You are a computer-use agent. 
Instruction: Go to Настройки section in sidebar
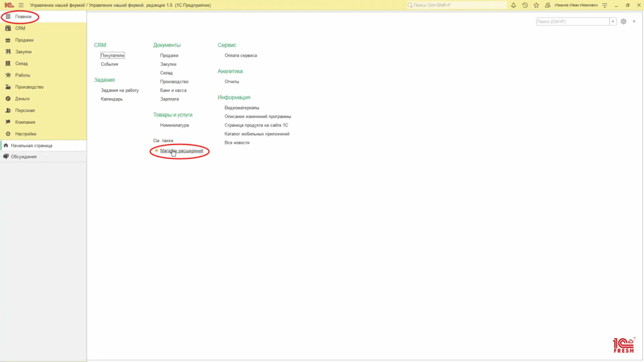pos(26,134)
